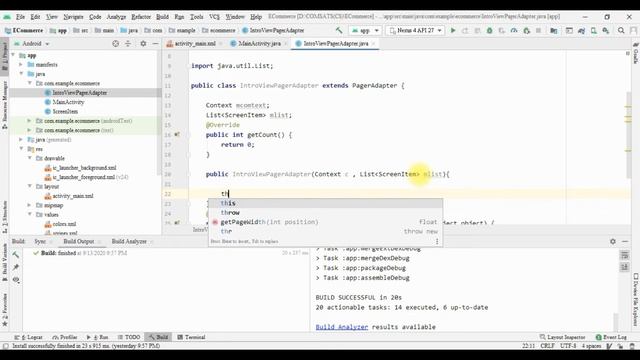Open the TODO tool window
This screenshot has height=360, width=640.
(129, 337)
